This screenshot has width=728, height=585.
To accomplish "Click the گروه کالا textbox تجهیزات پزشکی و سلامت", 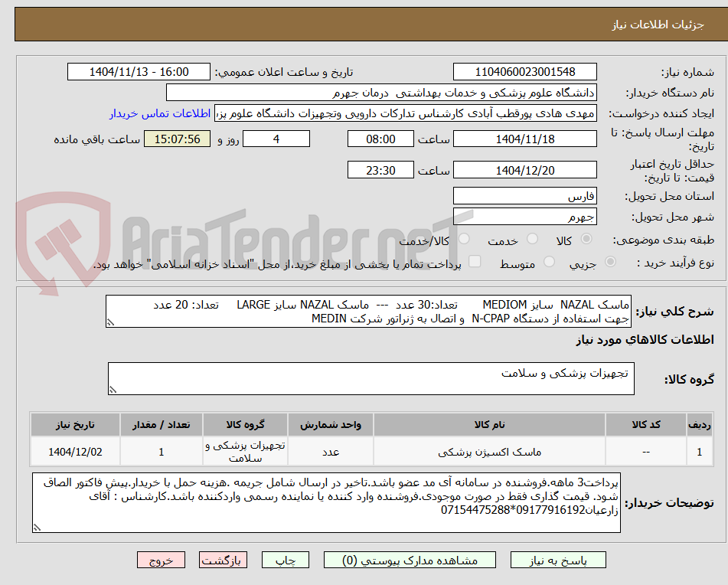I will point(371,379).
